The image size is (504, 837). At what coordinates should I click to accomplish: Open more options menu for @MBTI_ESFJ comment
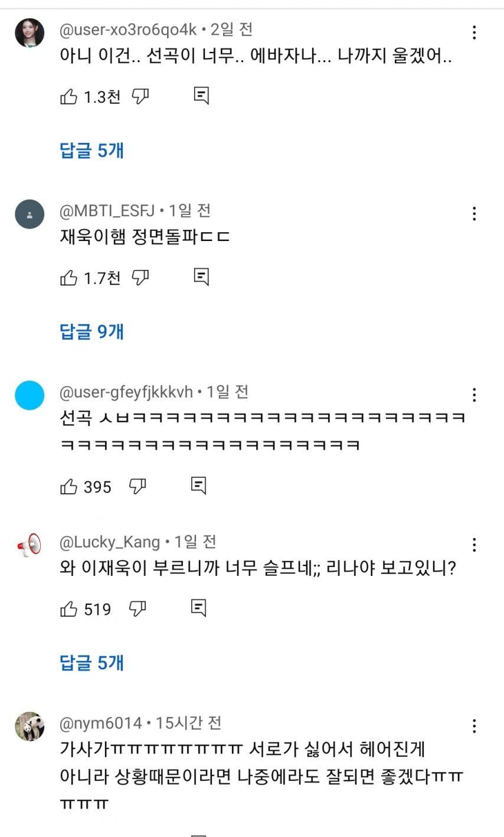474,214
